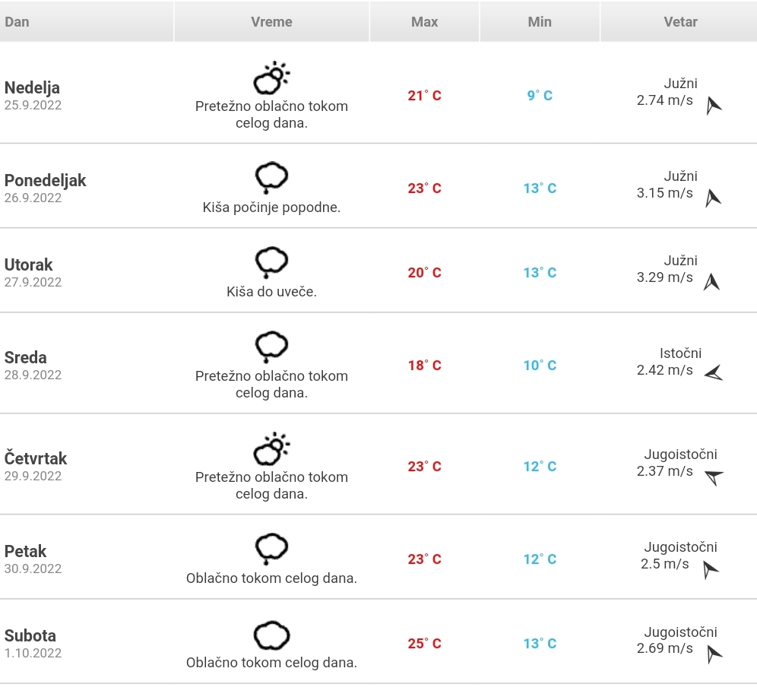Click the 9° C minimum temperature

click(x=540, y=95)
